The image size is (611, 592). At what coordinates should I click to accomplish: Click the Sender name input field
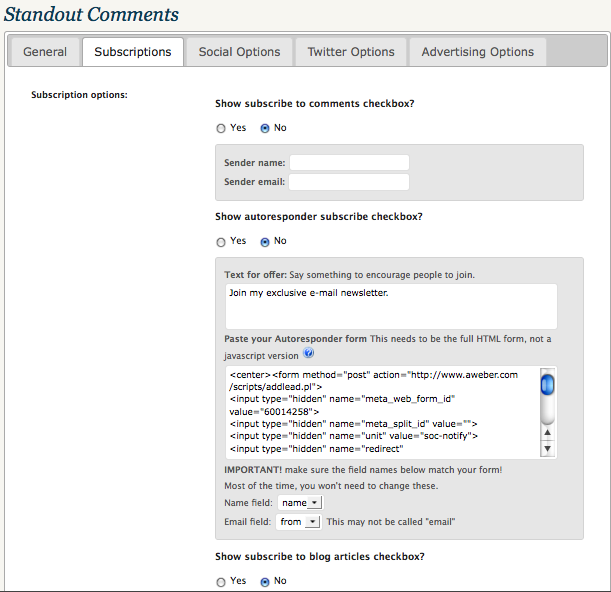click(x=349, y=163)
